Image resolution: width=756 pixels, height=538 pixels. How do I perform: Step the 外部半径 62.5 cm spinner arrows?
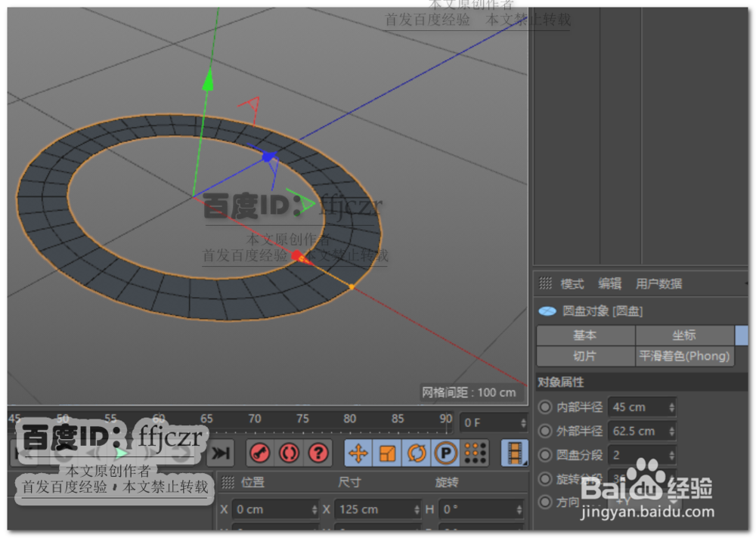click(x=671, y=431)
